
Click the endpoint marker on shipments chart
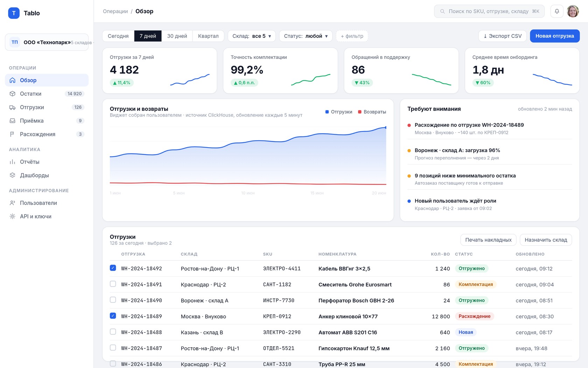click(386, 128)
